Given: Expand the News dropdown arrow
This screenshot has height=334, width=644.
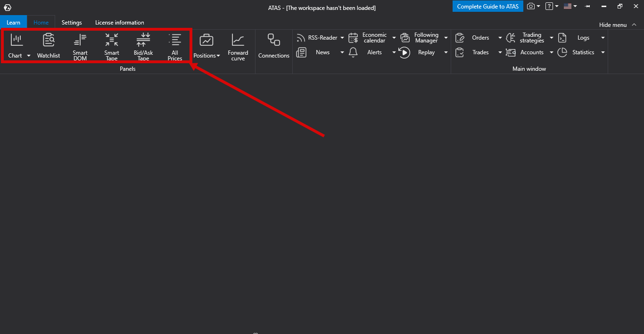Looking at the screenshot, I should pyautogui.click(x=342, y=52).
